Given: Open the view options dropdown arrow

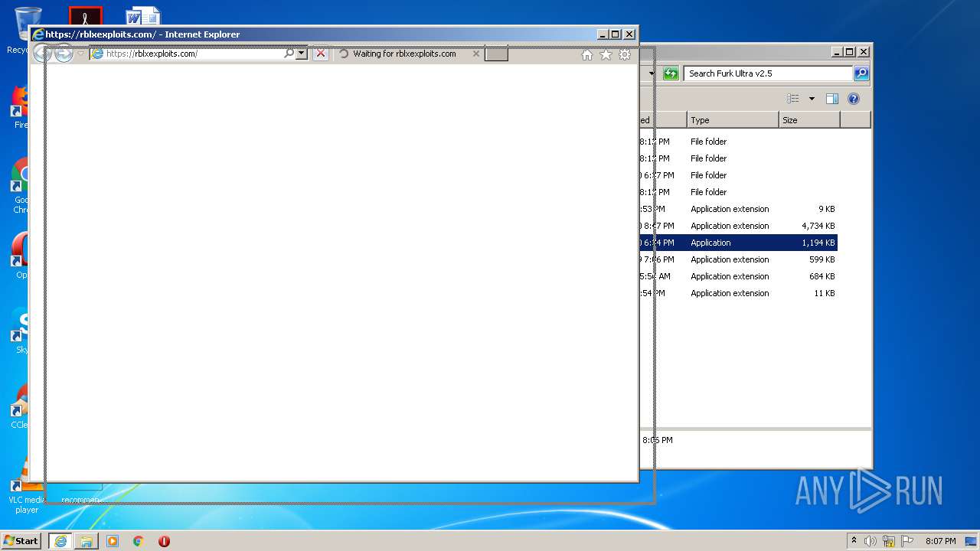Looking at the screenshot, I should point(812,99).
